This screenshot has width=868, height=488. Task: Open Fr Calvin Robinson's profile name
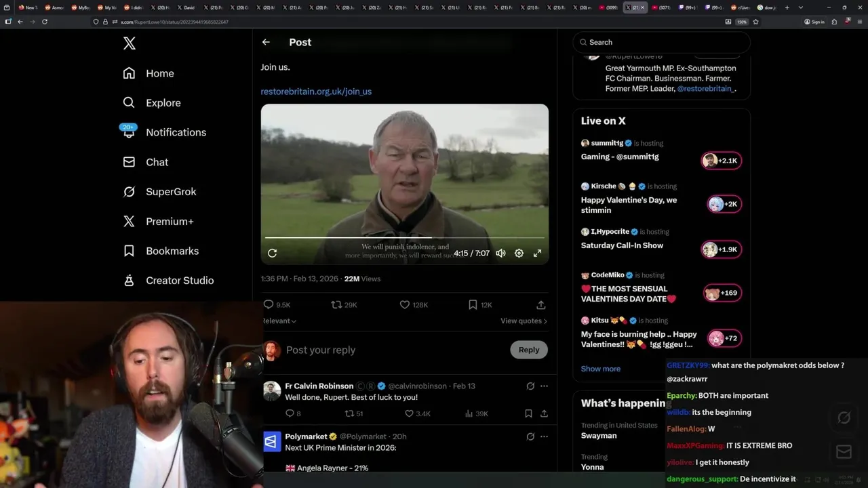(319, 386)
